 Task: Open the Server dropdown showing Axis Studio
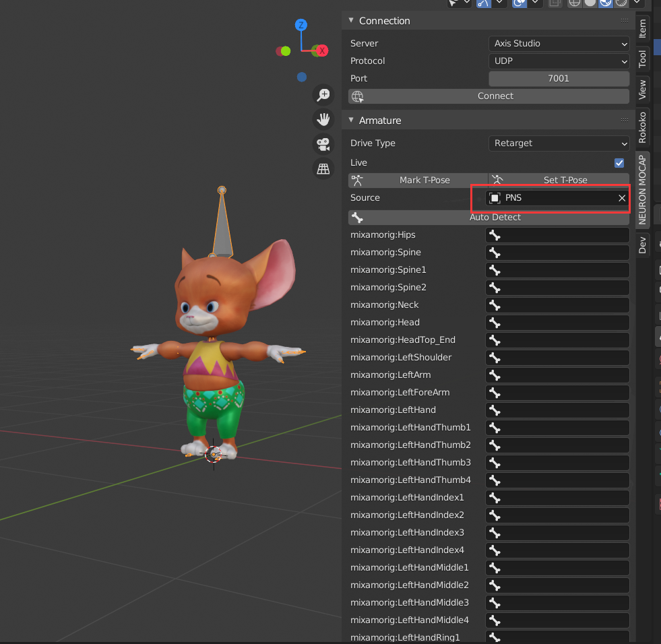pos(558,43)
